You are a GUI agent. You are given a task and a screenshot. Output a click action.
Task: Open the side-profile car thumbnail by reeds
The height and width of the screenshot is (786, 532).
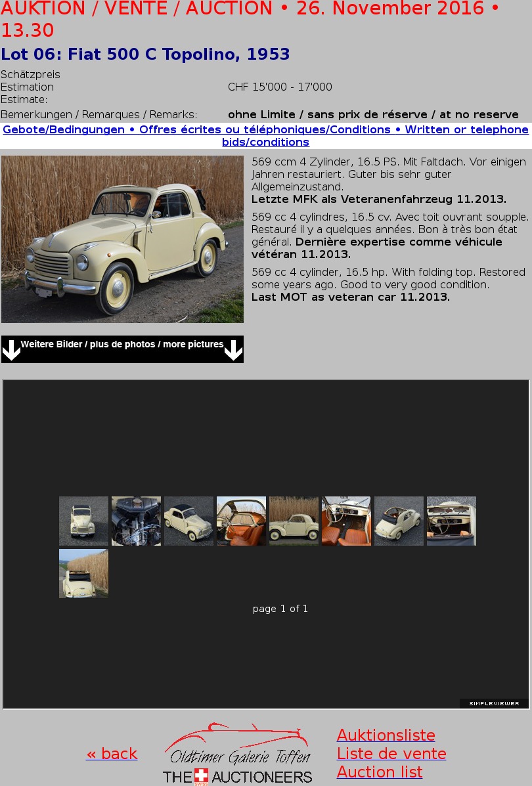pos(294,521)
